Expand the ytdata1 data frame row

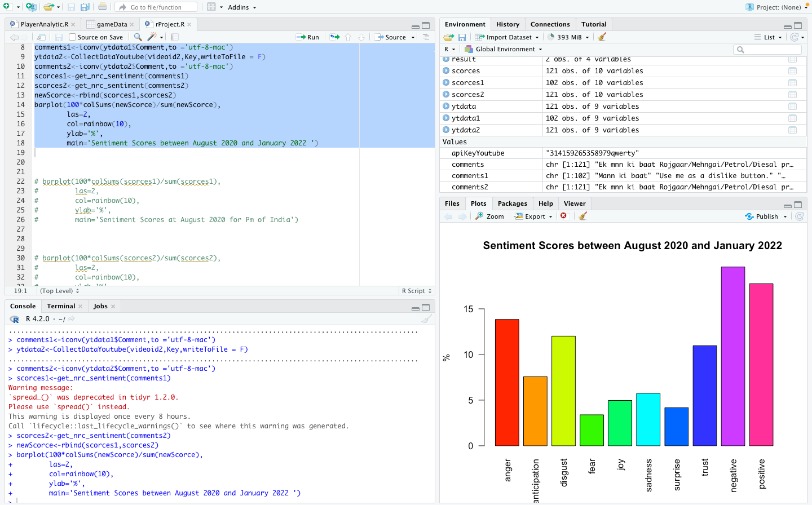tap(446, 118)
